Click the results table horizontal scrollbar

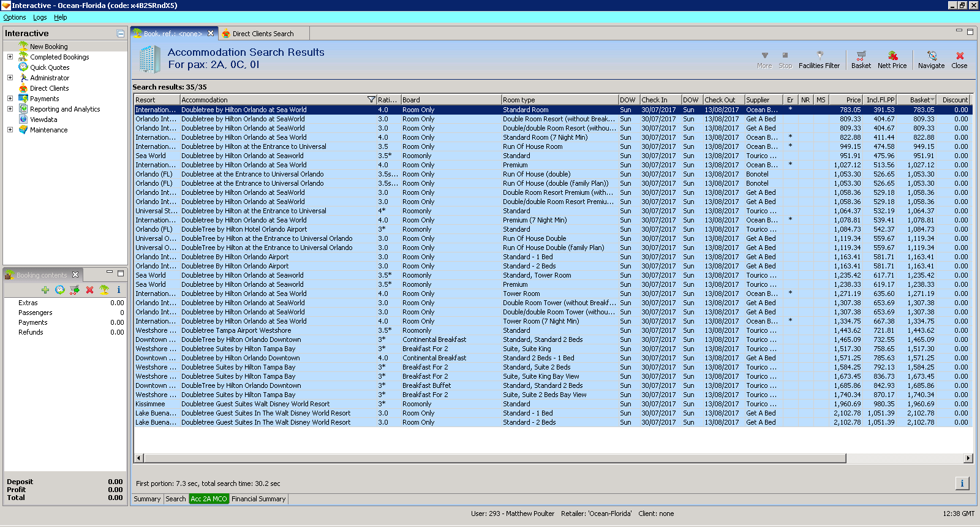tap(495, 458)
